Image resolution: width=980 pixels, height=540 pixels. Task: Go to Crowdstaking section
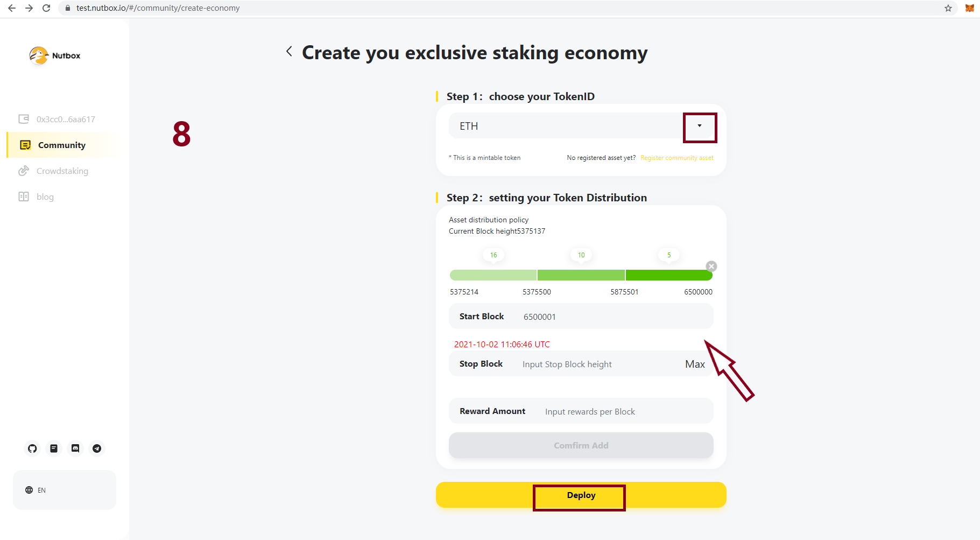[x=62, y=171]
